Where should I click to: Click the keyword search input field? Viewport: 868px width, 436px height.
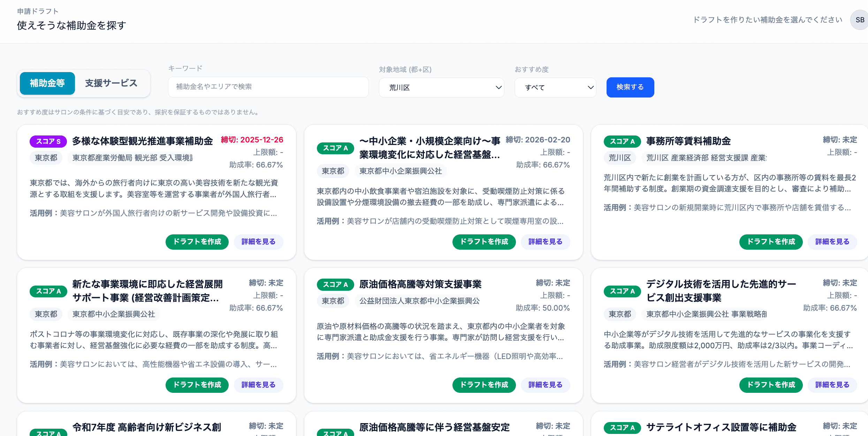[x=268, y=87]
